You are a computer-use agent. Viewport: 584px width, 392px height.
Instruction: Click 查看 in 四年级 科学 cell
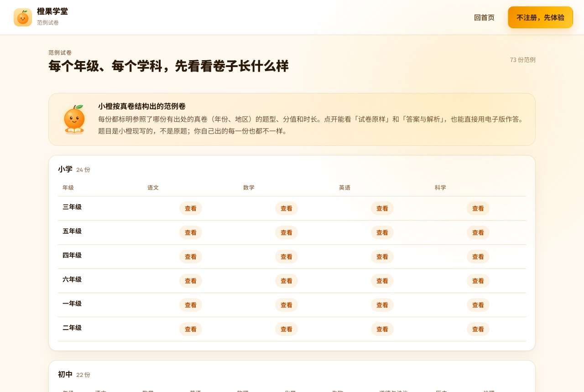478,257
